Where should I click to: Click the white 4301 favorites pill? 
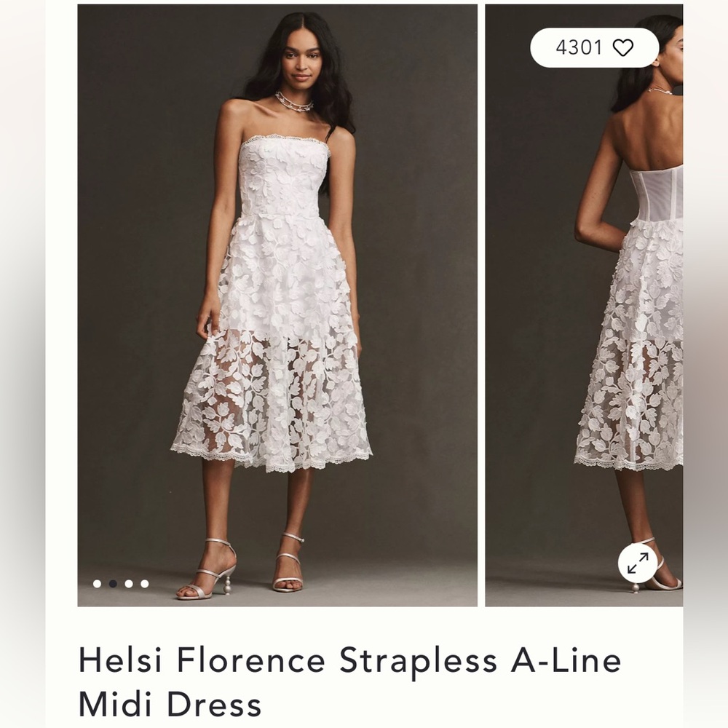point(593,47)
